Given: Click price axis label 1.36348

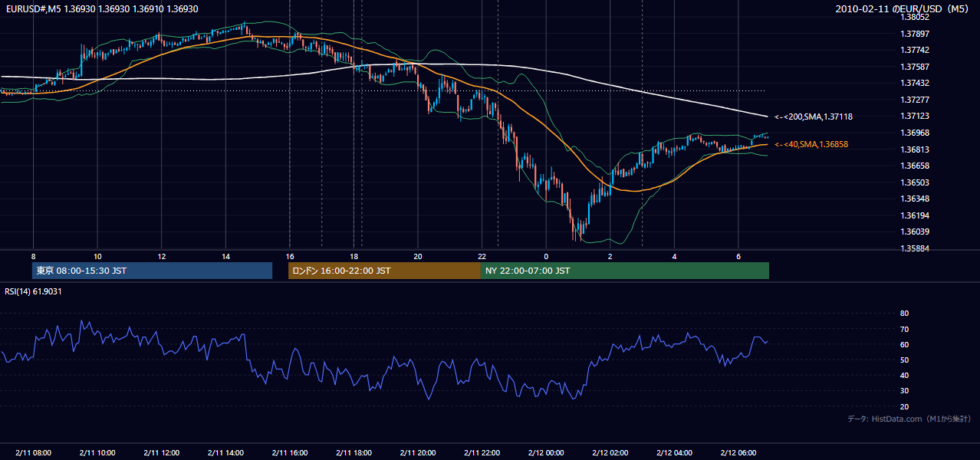Looking at the screenshot, I should (916, 199).
